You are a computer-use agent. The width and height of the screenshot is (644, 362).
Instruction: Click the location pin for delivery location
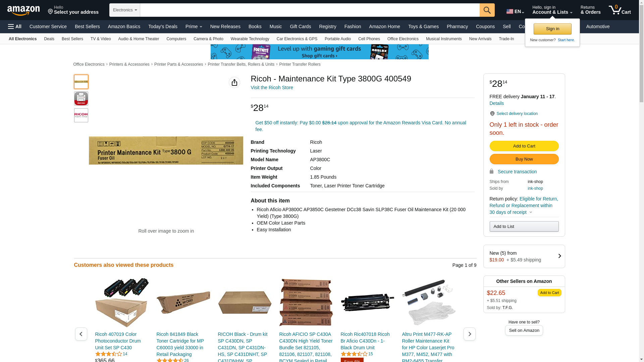492,114
